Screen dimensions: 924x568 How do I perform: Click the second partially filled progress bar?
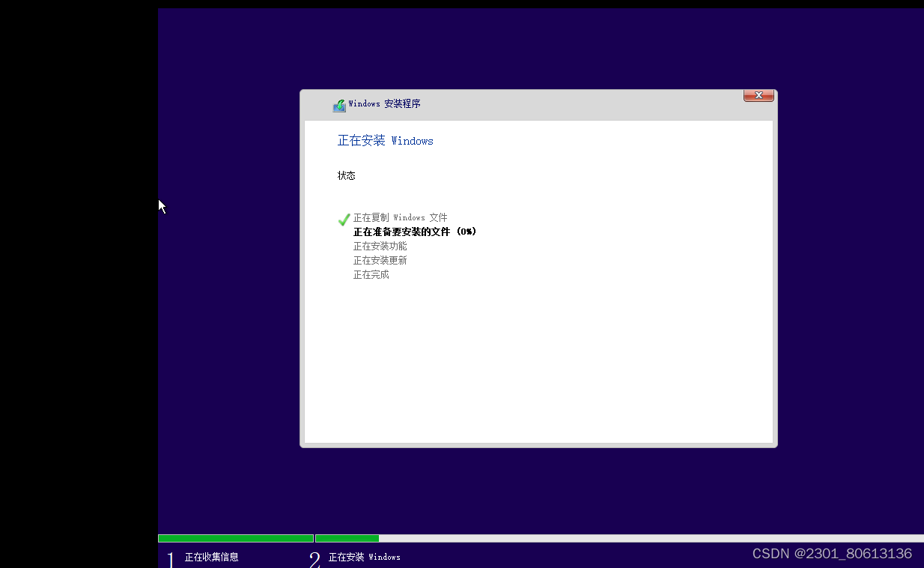[619, 538]
